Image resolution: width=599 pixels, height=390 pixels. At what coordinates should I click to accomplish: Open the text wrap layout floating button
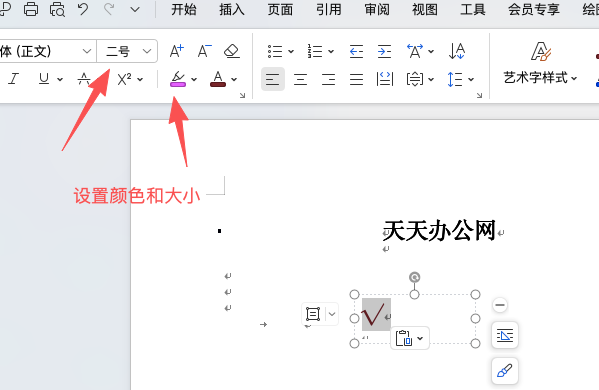505,335
